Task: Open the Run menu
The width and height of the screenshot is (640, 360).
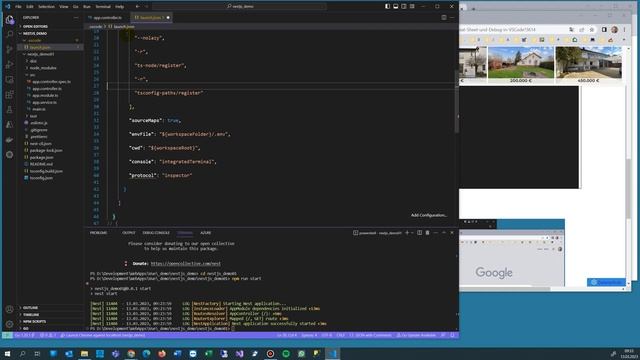Action: coord(87,7)
